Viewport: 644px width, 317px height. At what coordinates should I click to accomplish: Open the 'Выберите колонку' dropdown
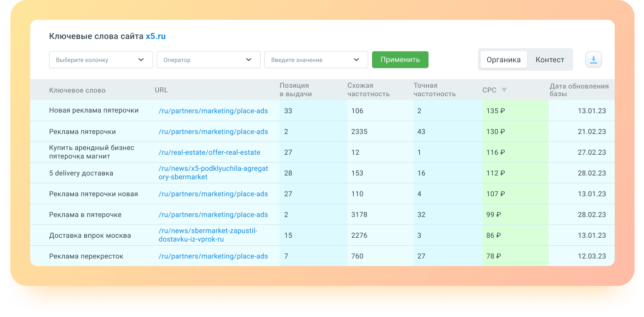101,60
